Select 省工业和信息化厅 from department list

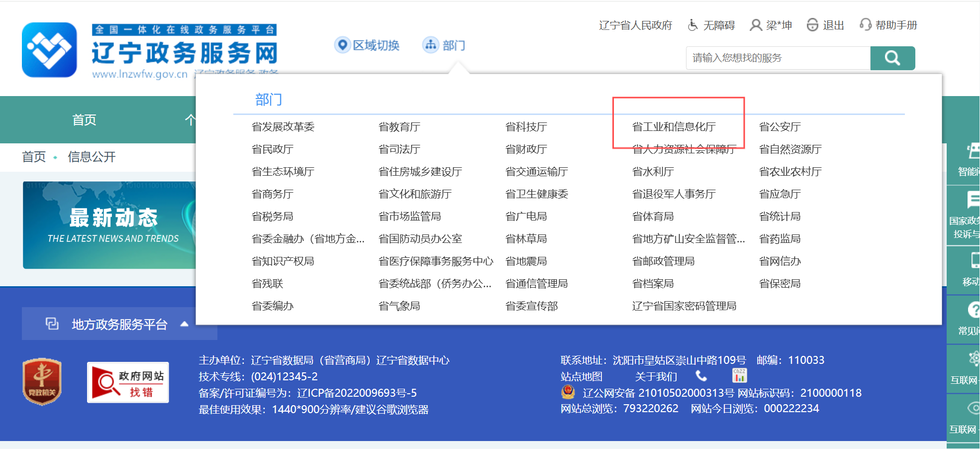(674, 127)
